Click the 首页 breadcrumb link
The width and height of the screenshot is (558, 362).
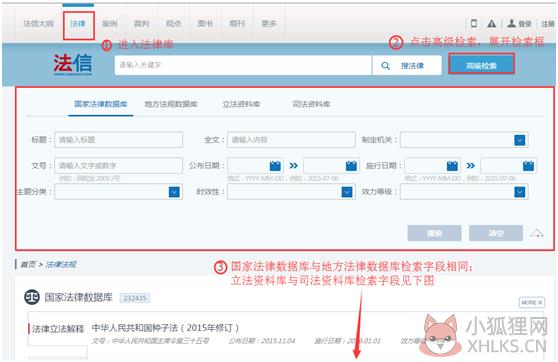pyautogui.click(x=28, y=264)
